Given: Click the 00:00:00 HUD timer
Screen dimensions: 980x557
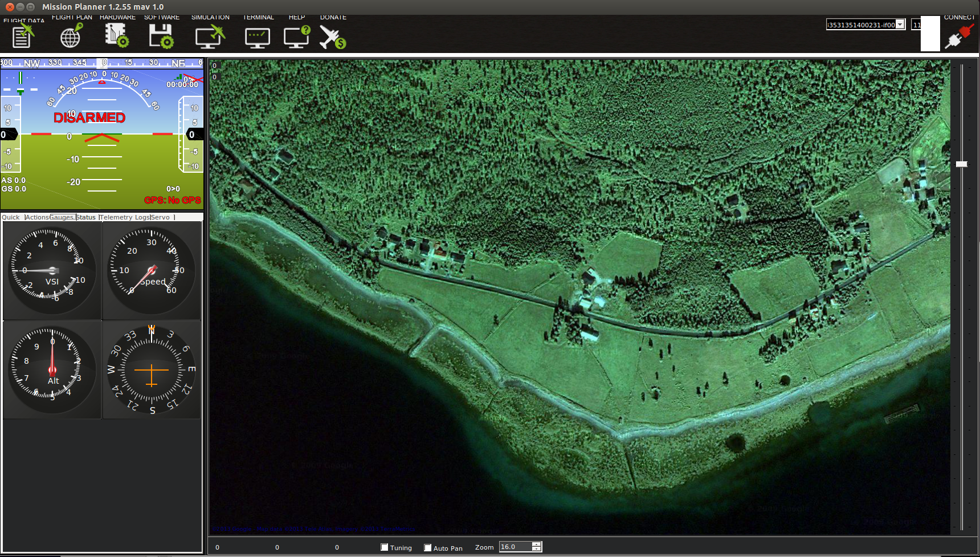Looking at the screenshot, I should pyautogui.click(x=182, y=84).
